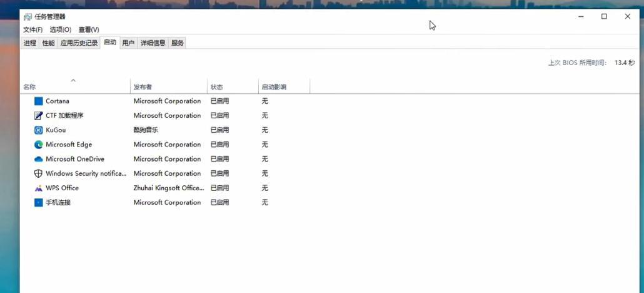Select the Windows Security notification entry
The image size is (644, 293).
(86, 173)
